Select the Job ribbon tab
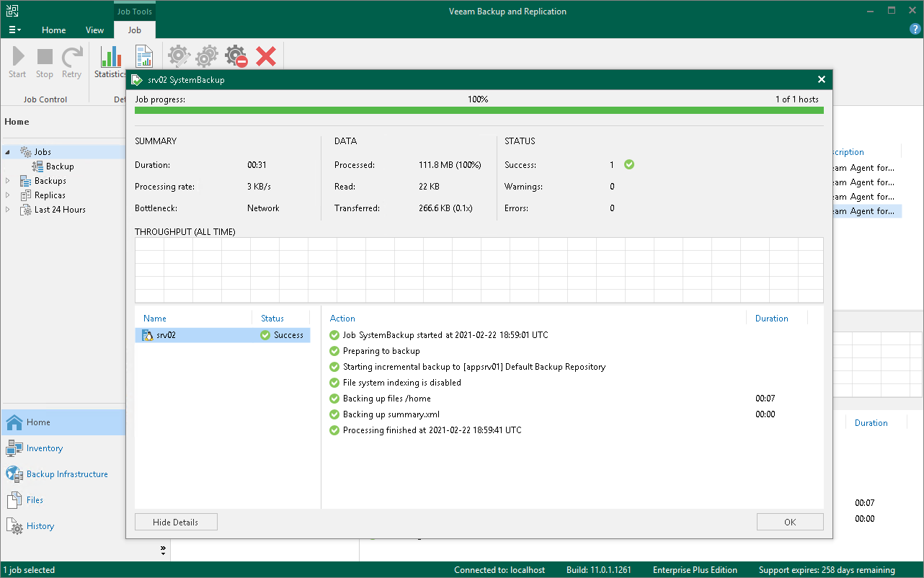The image size is (924, 578). 135,30
